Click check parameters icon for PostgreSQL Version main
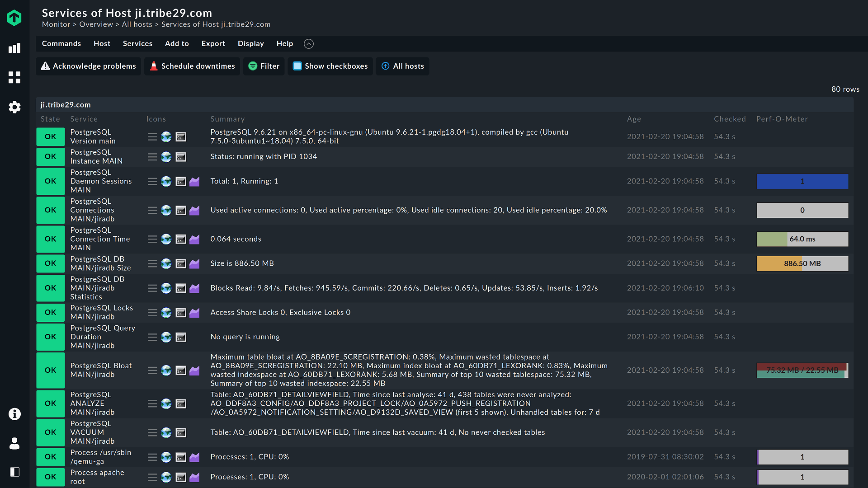This screenshot has width=868, height=488. pyautogui.click(x=181, y=136)
